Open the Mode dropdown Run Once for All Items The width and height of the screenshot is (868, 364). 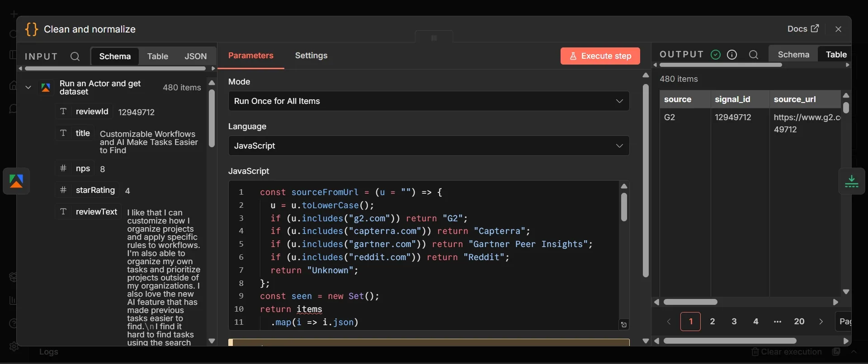point(429,101)
